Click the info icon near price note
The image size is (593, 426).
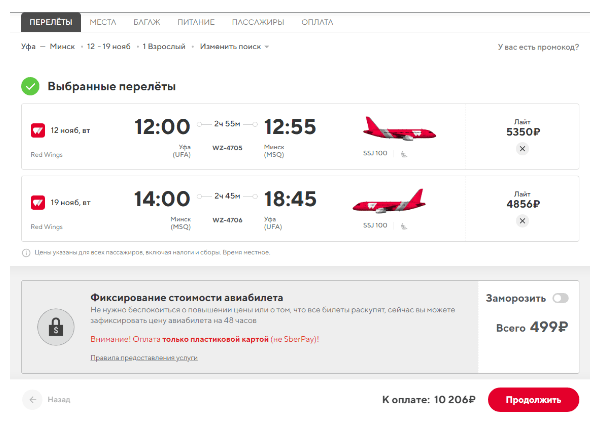pyautogui.click(x=26, y=253)
